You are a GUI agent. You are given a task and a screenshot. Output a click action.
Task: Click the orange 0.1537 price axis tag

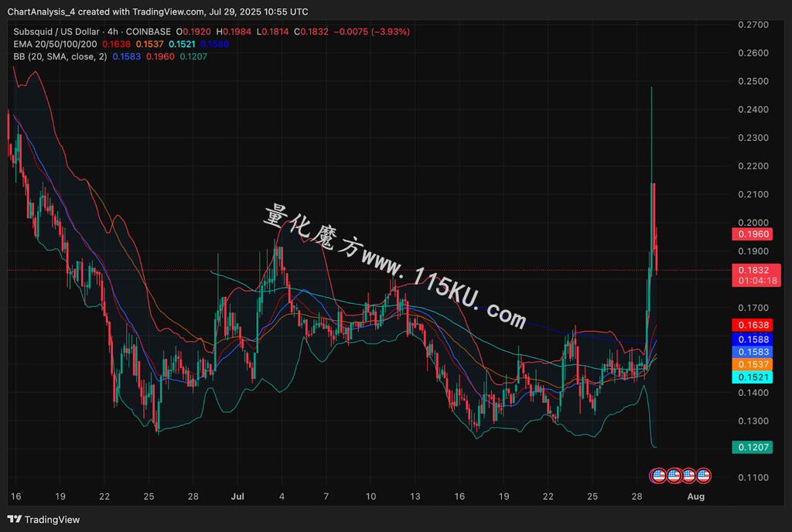(752, 364)
